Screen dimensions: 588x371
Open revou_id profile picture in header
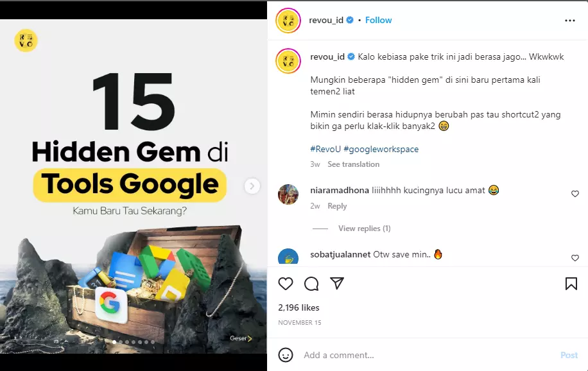click(288, 21)
